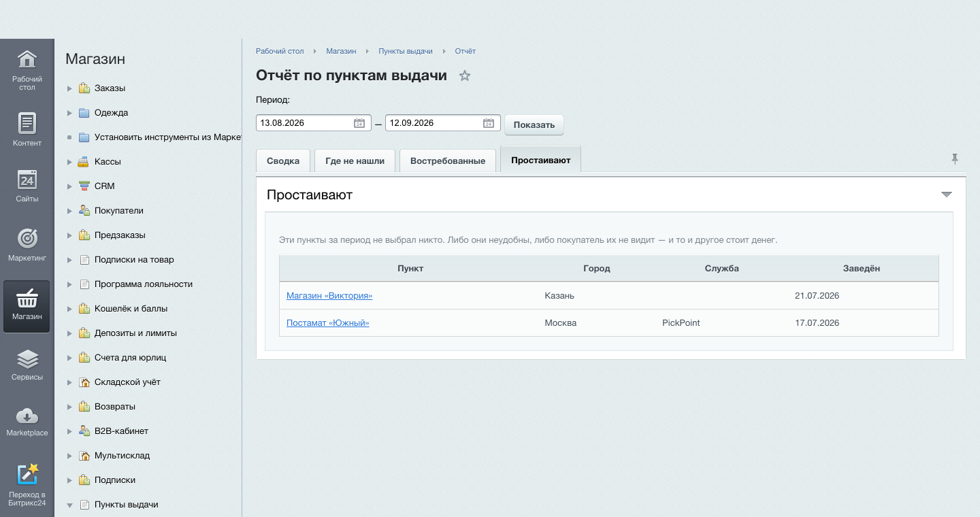Open the Постамат «Южный» link
Viewport: 980px width, 517px height.
tap(327, 323)
